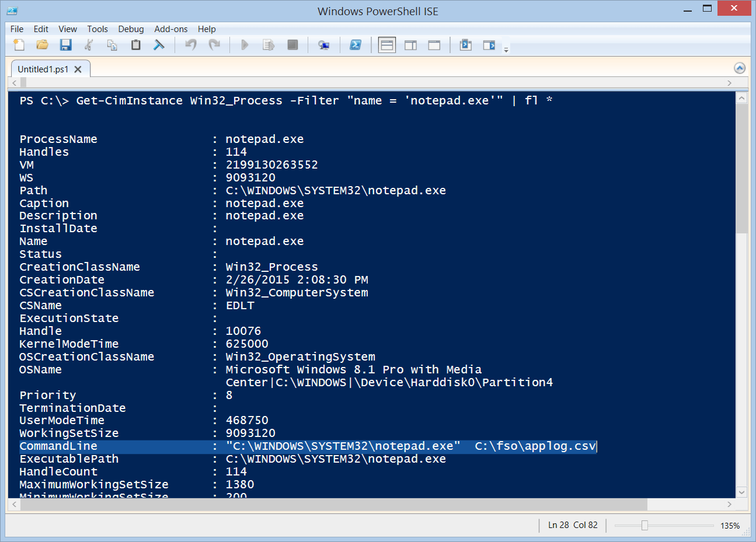Click the vertical scrollbar down arrow
Image resolution: width=756 pixels, height=542 pixels.
(x=742, y=492)
